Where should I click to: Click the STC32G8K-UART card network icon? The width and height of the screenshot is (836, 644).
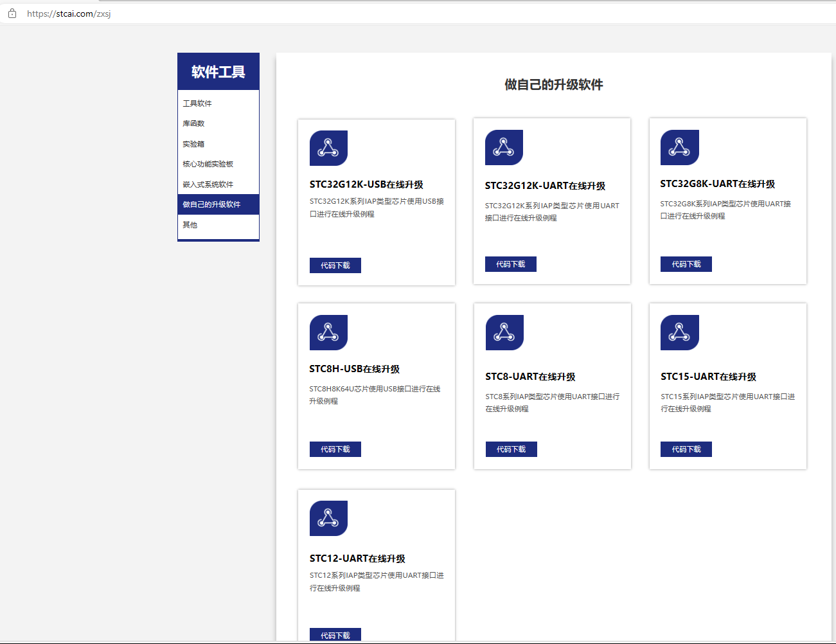679,147
